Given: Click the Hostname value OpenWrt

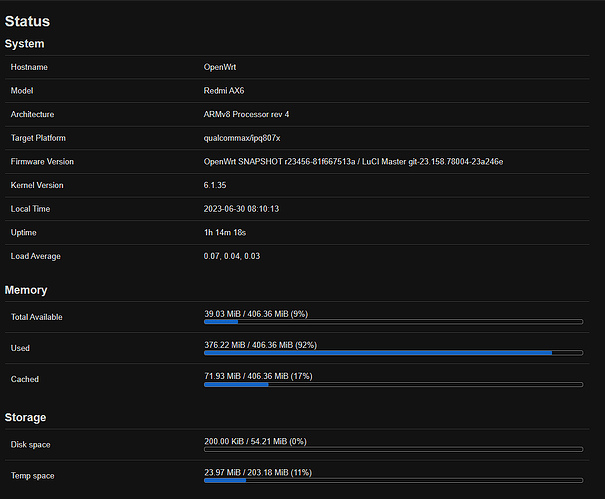Looking at the screenshot, I should (221, 67).
